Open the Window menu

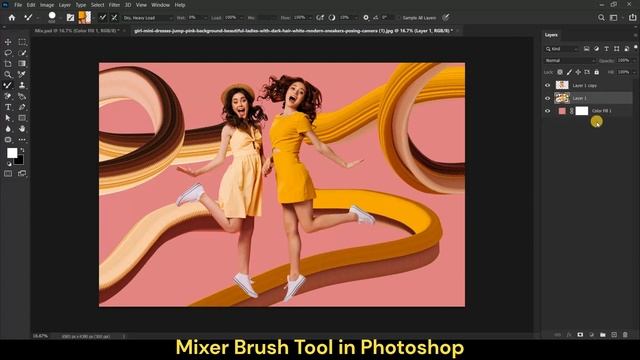[x=160, y=5]
